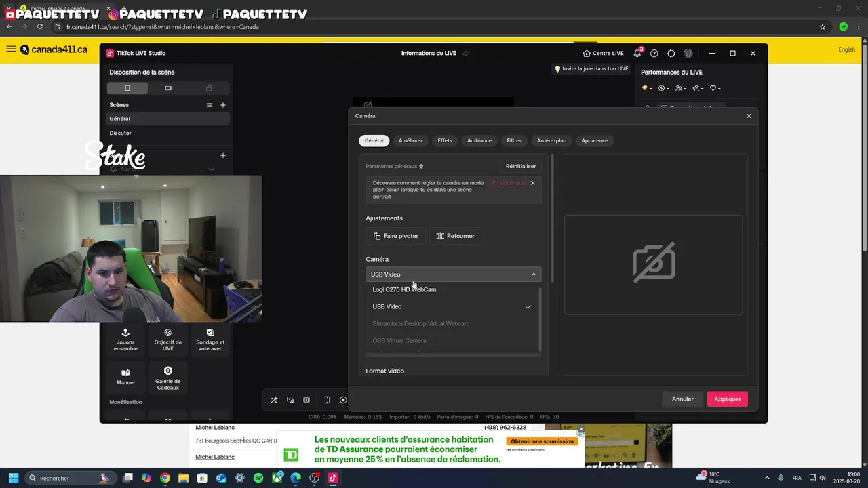Open Windows Start menu
868x488 pixels.
[x=13, y=478]
